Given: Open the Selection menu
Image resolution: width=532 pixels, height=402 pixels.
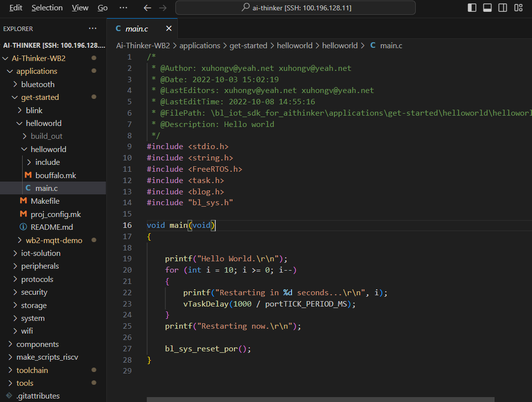Looking at the screenshot, I should [x=47, y=8].
